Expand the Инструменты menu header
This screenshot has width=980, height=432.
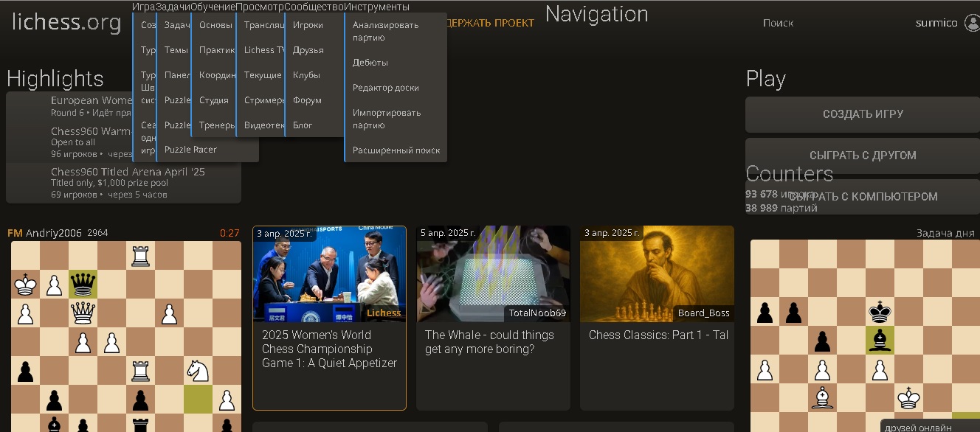376,7
